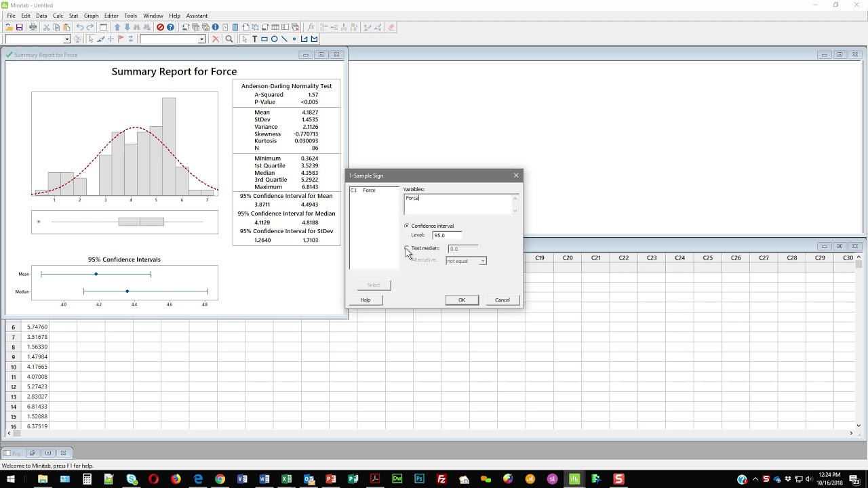The width and height of the screenshot is (868, 488).
Task: Open the Assistant menu
Action: (197, 16)
